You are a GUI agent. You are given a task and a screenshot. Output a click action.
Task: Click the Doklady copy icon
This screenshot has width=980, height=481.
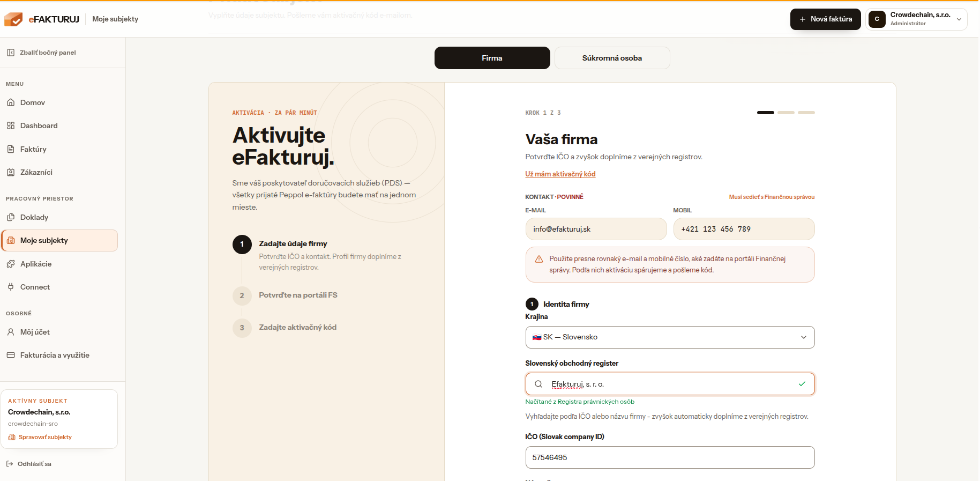(x=11, y=217)
